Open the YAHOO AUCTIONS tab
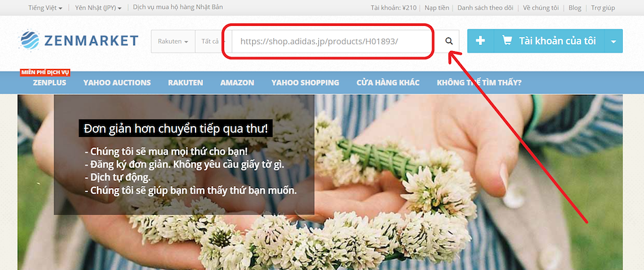The width and height of the screenshot is (644, 270). [x=117, y=82]
